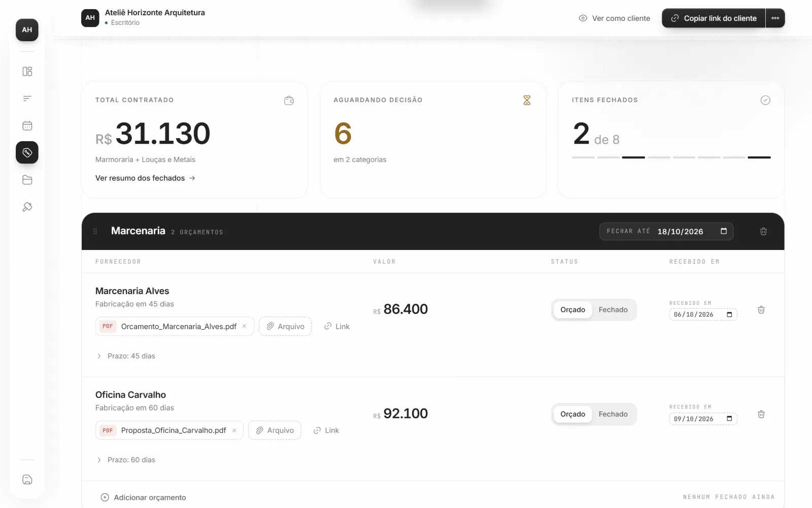Open Orcamento_Marcenaria_Alves.pdf file
Screen dimensions: 812x508
179,326
